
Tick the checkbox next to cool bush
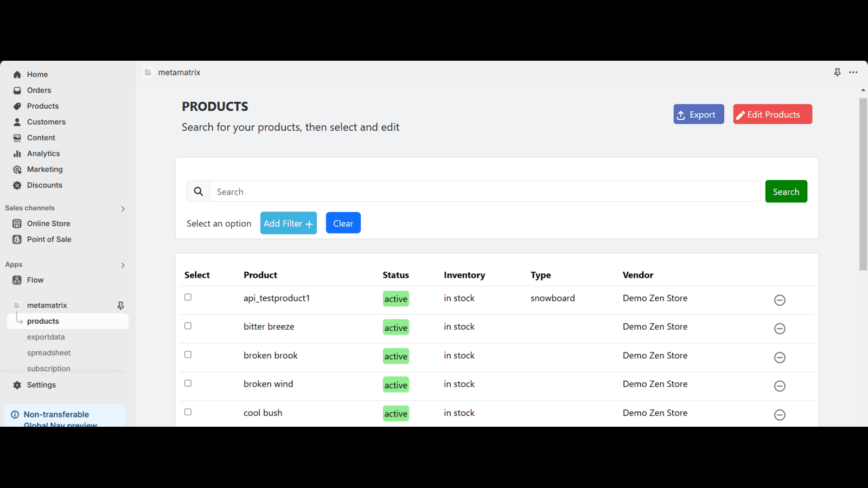pos(188,412)
